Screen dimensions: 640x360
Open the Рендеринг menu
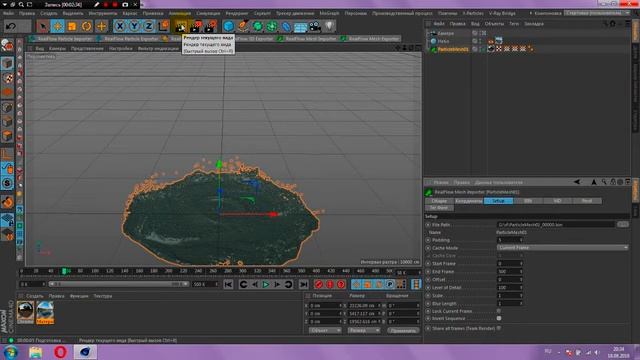[237, 13]
